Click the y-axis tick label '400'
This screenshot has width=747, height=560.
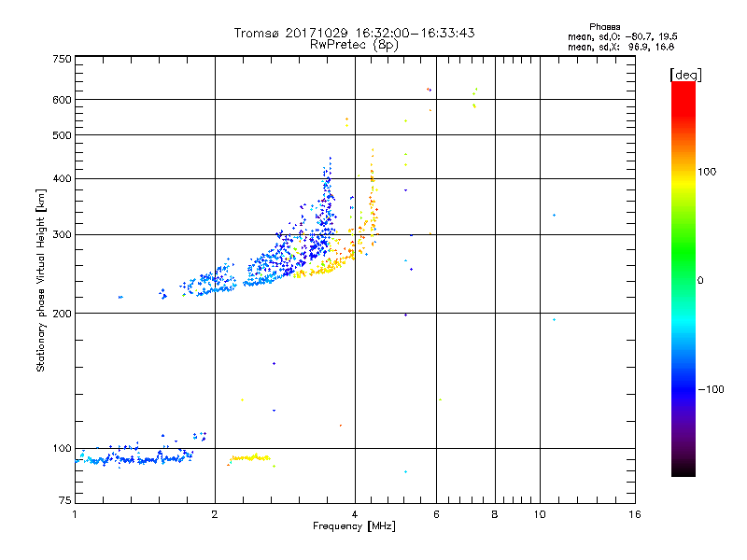pyautogui.click(x=62, y=178)
